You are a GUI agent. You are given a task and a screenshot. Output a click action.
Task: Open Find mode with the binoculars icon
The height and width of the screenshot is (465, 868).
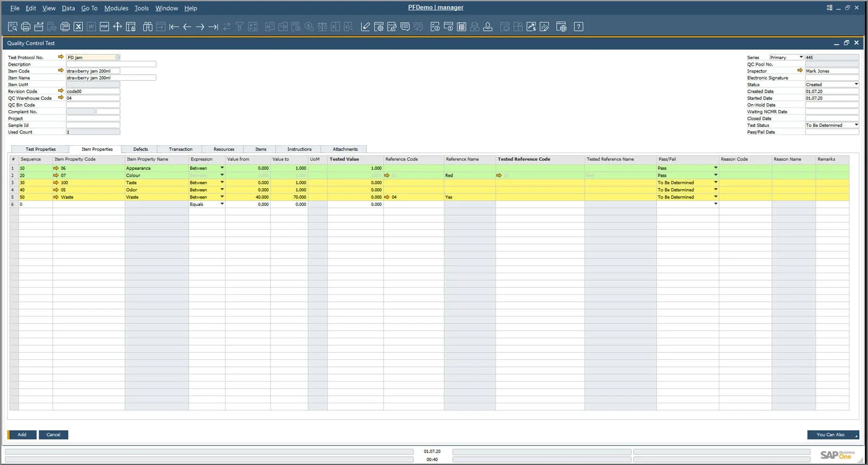coord(148,27)
